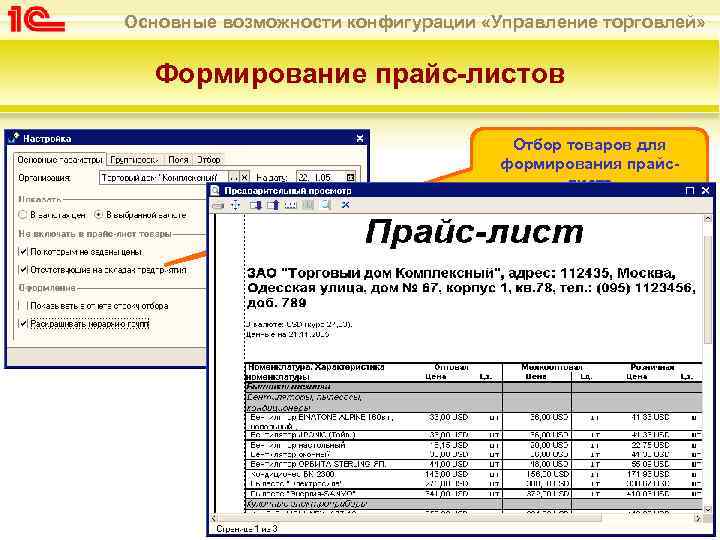
Task: Close the Предварительный просмотр window
Action: [706, 191]
